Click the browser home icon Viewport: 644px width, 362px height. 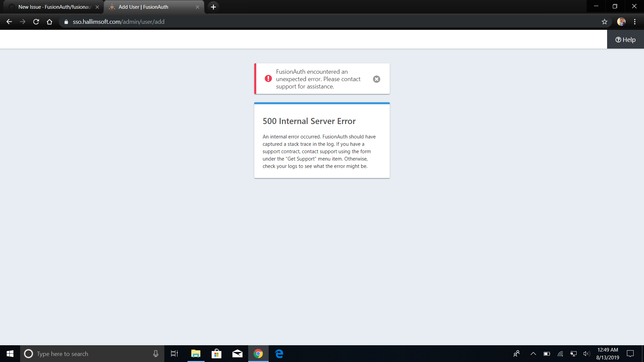tap(49, 22)
